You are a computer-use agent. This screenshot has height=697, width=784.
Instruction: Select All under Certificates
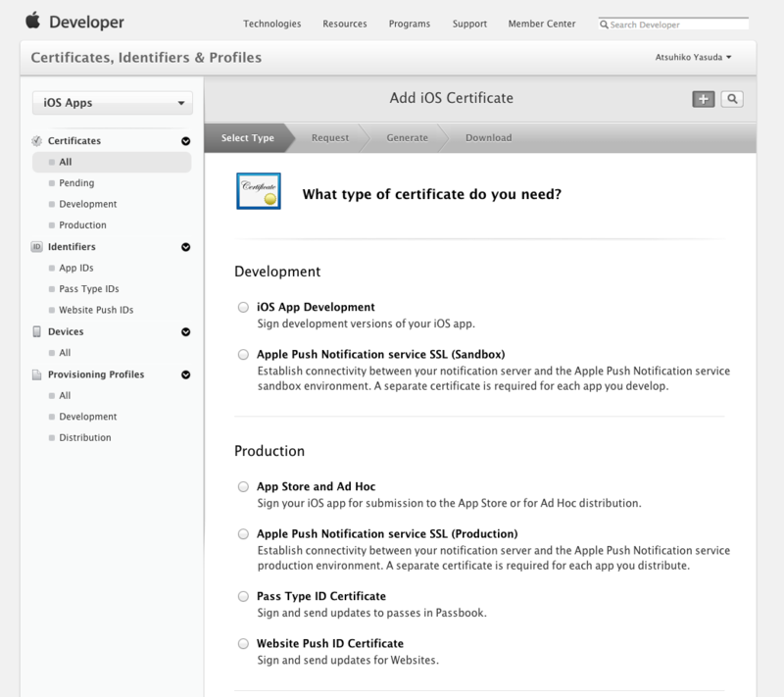click(112, 162)
